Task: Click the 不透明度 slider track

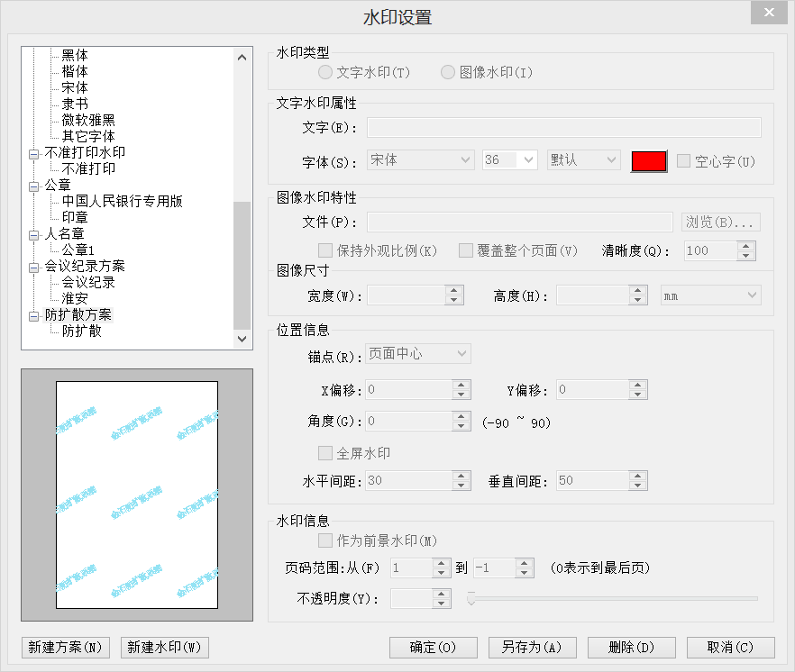Action: coord(613,598)
